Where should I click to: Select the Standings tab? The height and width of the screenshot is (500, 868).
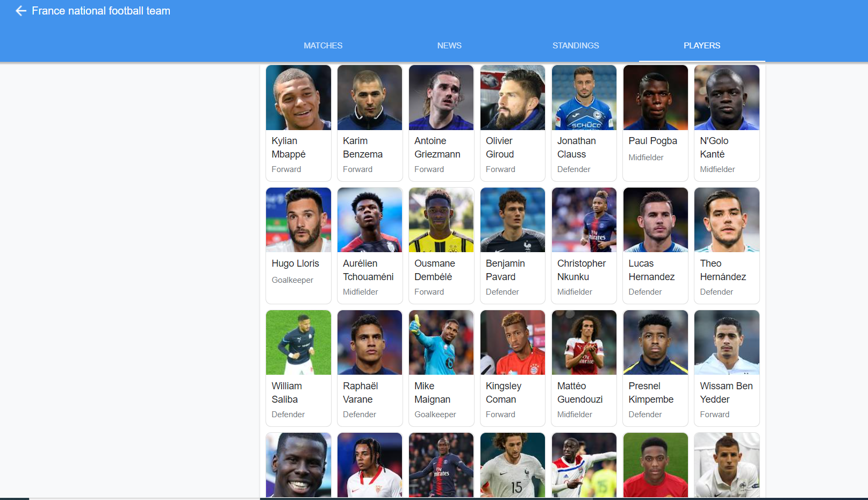576,46
